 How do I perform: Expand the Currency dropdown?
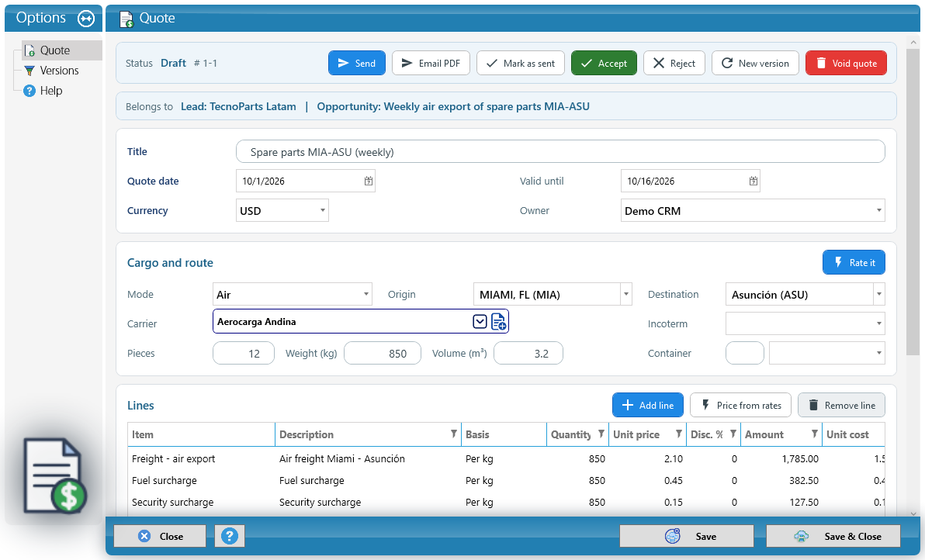(322, 210)
